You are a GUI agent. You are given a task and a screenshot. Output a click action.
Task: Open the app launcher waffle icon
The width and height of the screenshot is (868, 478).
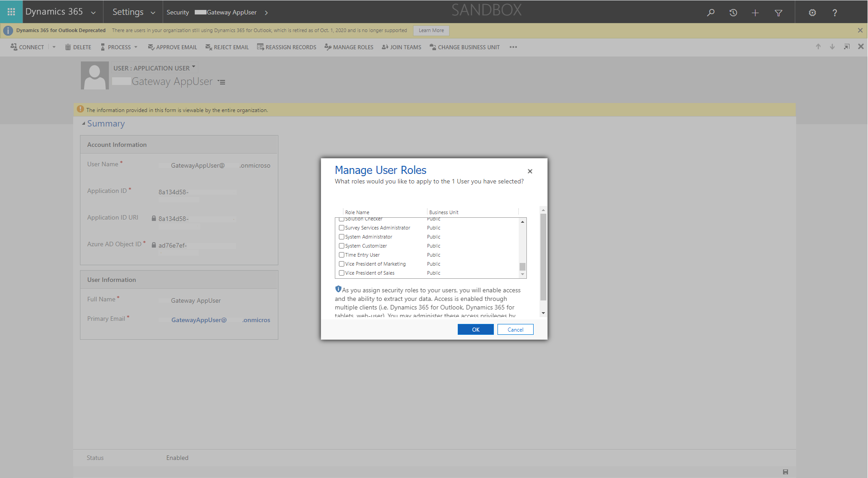(11, 12)
